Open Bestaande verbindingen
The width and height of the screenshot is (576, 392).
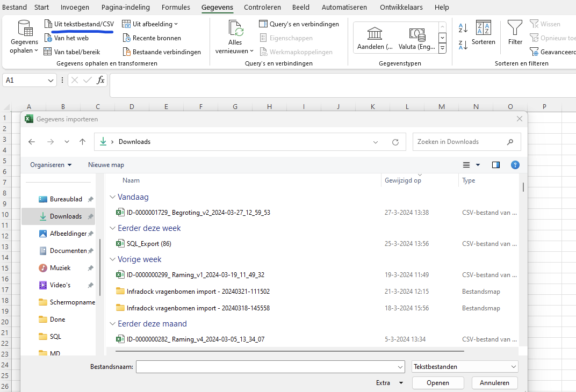(x=162, y=52)
